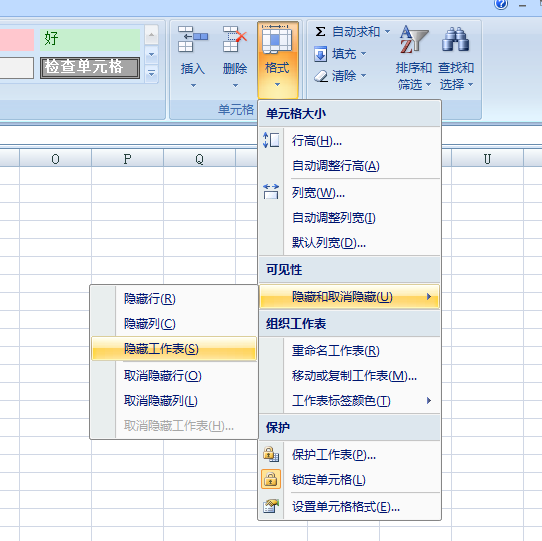Select 保护工作表(P)... menu item
This screenshot has height=541, width=542.
coord(349,455)
